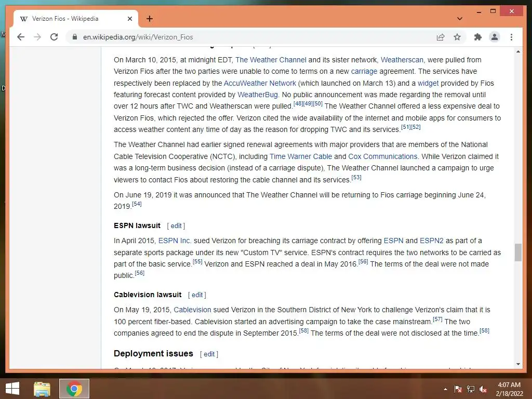Open the Windows Start button

[x=12, y=389]
